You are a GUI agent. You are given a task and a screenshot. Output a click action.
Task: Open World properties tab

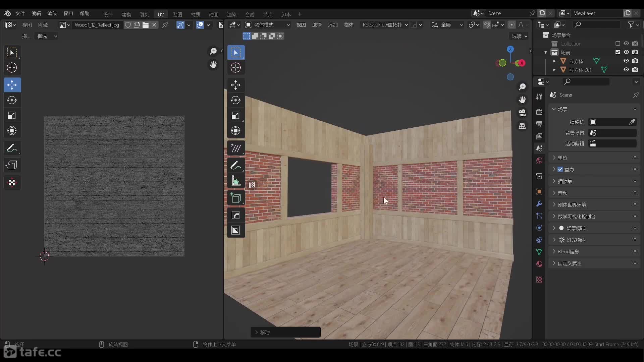tap(539, 160)
